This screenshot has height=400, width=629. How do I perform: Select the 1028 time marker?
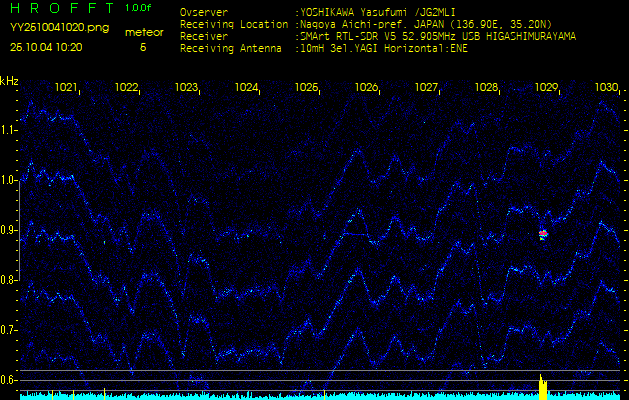(486, 88)
